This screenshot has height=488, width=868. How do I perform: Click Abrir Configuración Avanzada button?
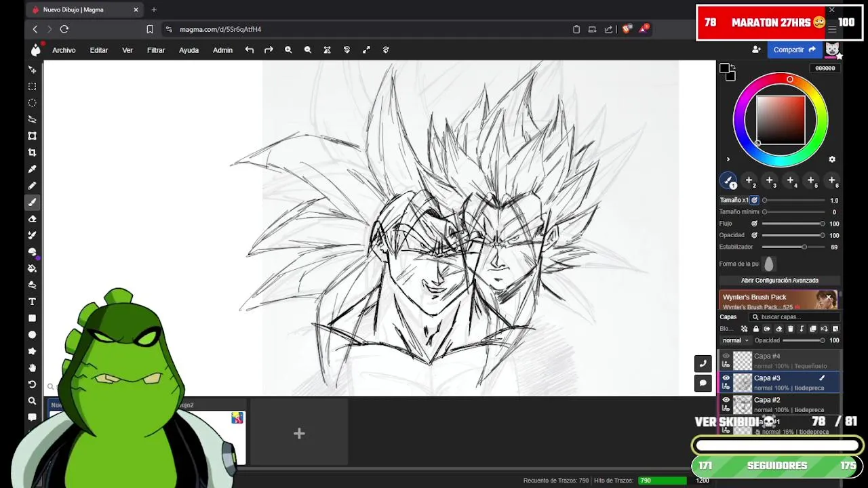(780, 281)
